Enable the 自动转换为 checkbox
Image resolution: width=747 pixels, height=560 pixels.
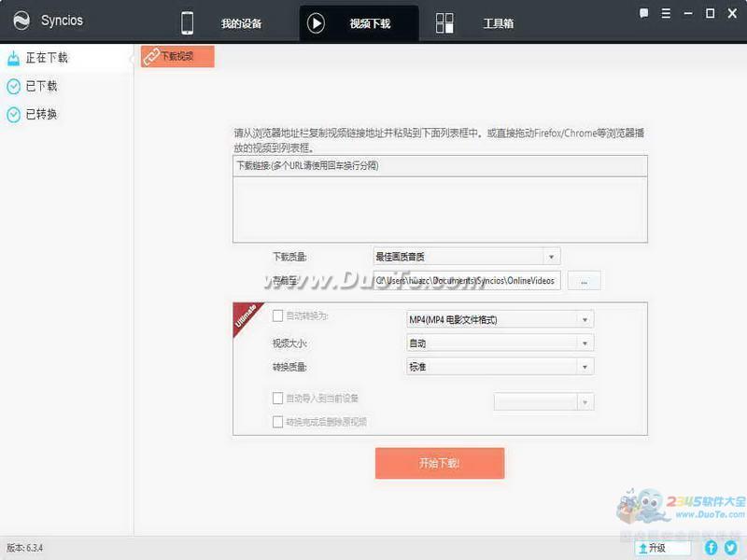[277, 315]
